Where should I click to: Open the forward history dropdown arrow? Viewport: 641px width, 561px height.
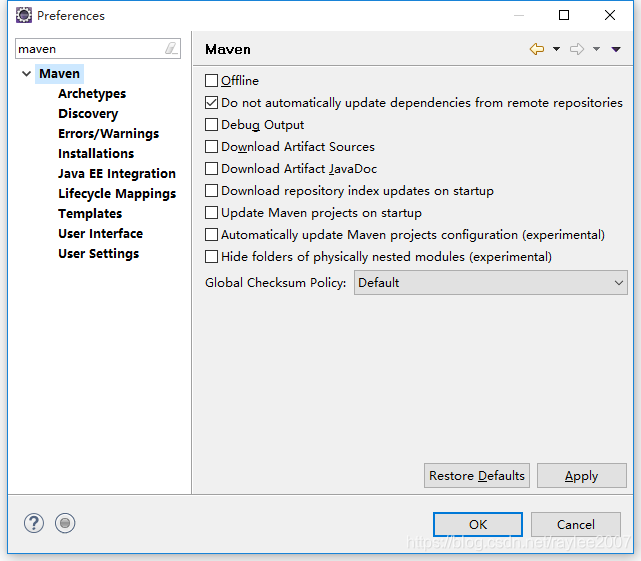point(596,49)
